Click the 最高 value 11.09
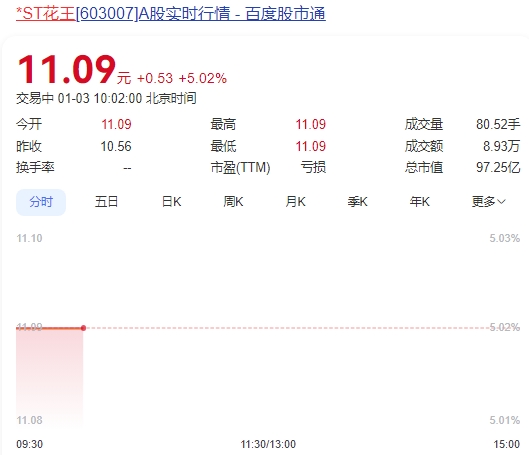Screen dimensions: 529x455 [311, 124]
